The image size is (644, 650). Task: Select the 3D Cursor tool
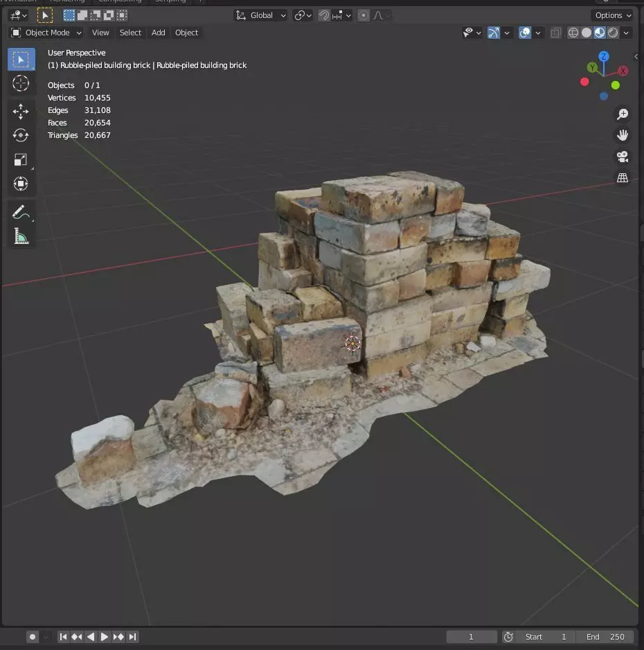coord(21,83)
